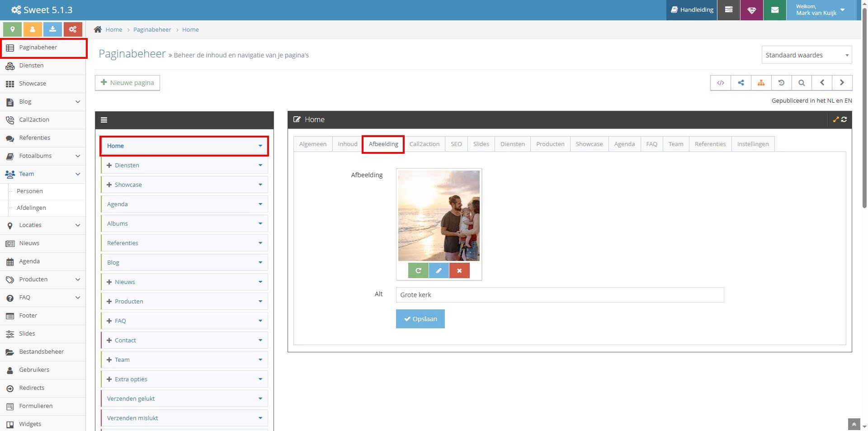868x431 pixels.
Task: Open the Standaard waardes dropdown
Action: click(x=807, y=55)
